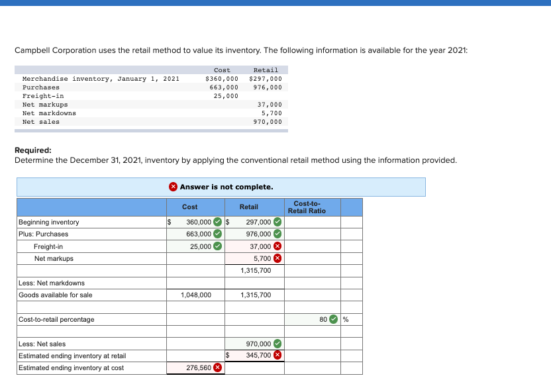Select ending inventory at cost field 276,560
This screenshot has height=392, width=551.
click(x=196, y=367)
